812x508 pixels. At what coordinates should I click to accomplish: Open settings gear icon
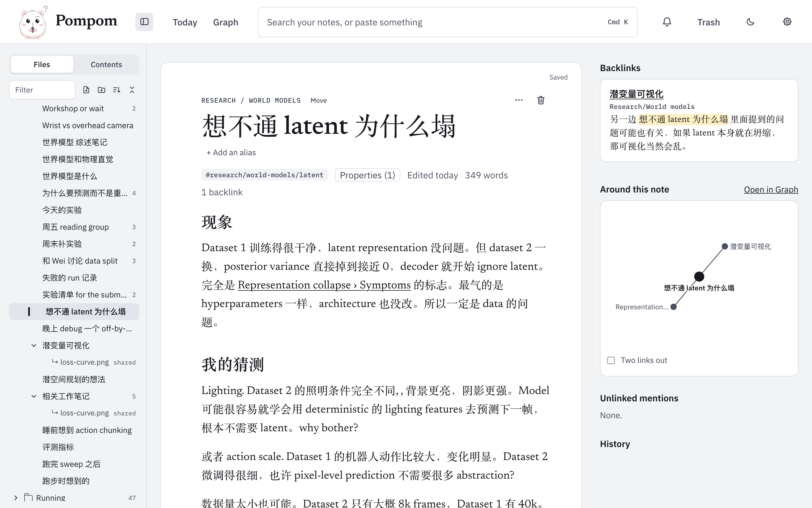pyautogui.click(x=787, y=22)
